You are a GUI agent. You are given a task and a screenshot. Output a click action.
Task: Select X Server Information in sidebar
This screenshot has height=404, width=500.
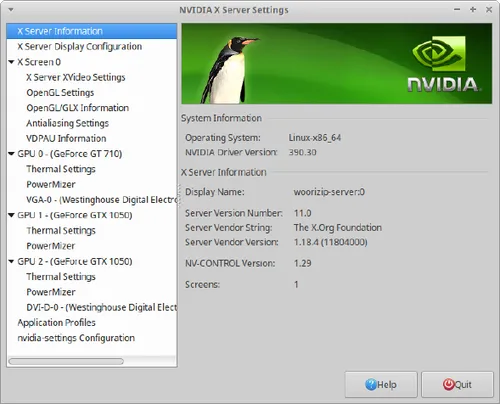pos(92,31)
